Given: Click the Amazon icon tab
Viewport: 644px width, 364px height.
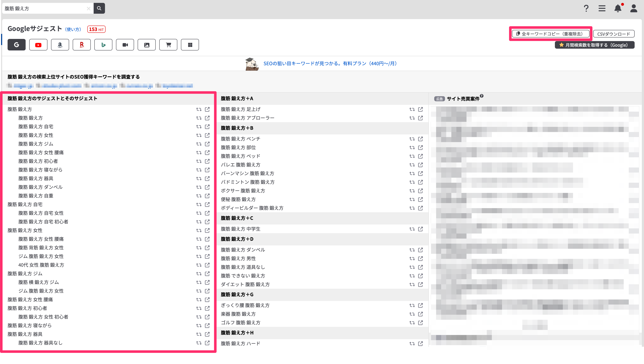Looking at the screenshot, I should pyautogui.click(x=60, y=45).
